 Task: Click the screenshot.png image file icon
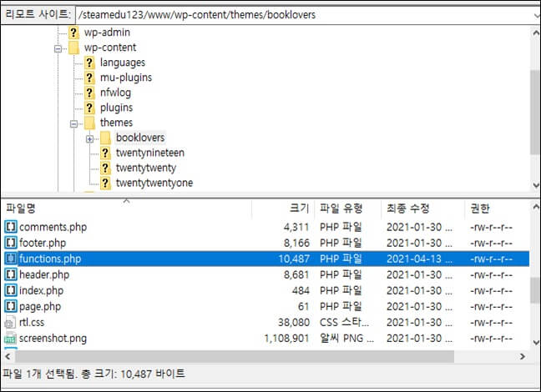point(10,339)
